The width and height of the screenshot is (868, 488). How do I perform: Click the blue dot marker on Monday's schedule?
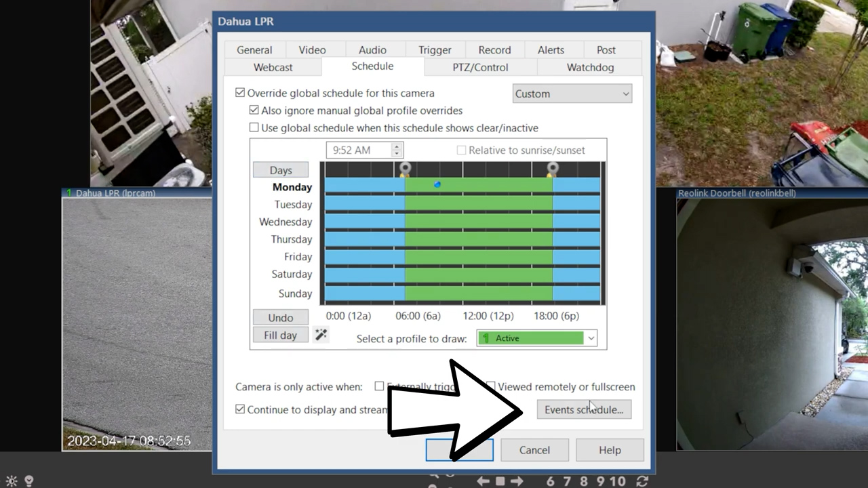(437, 184)
